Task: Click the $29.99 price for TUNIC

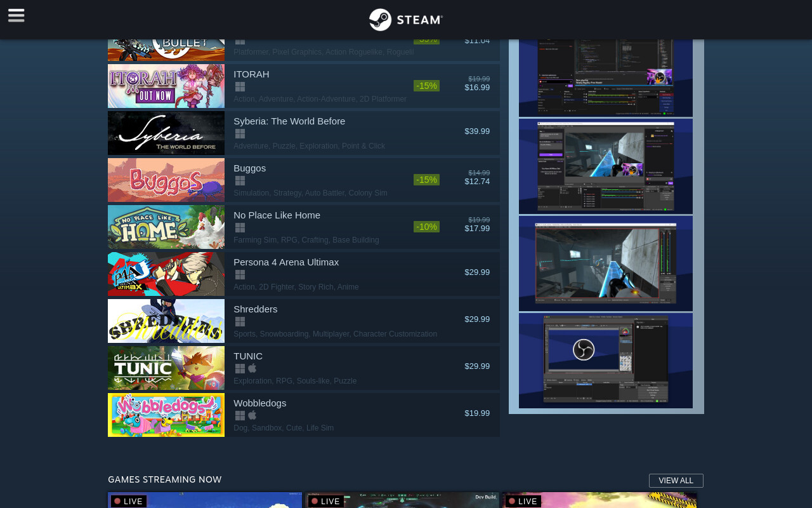Action: (477, 366)
